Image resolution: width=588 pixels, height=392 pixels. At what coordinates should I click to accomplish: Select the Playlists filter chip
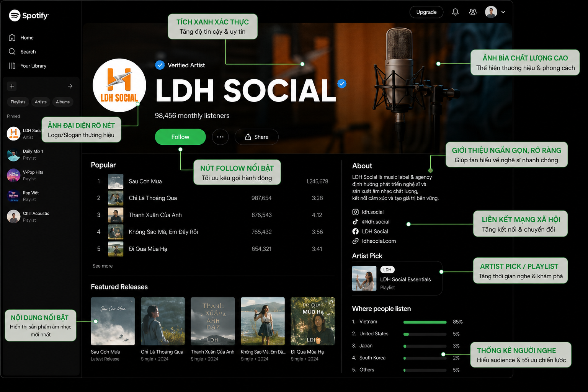[18, 102]
